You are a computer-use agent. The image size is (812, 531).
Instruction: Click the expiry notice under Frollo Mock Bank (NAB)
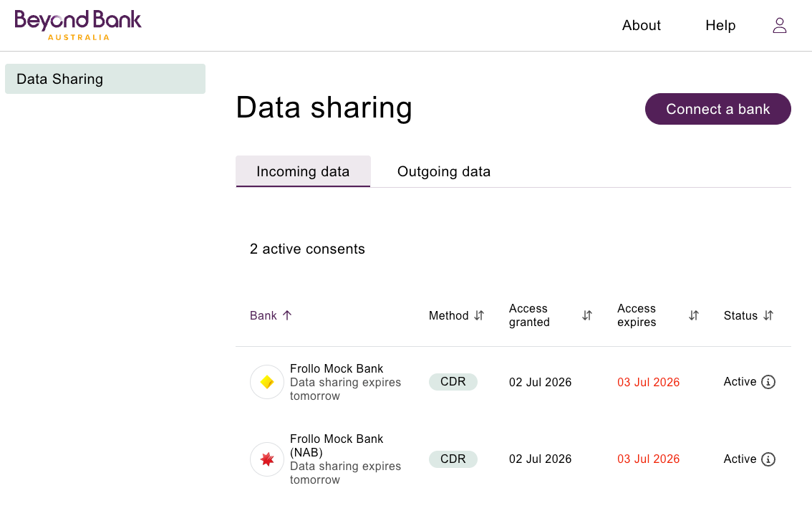click(x=345, y=473)
